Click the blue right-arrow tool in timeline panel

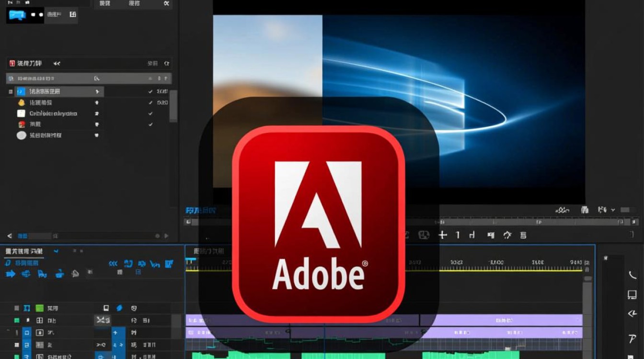pos(10,274)
